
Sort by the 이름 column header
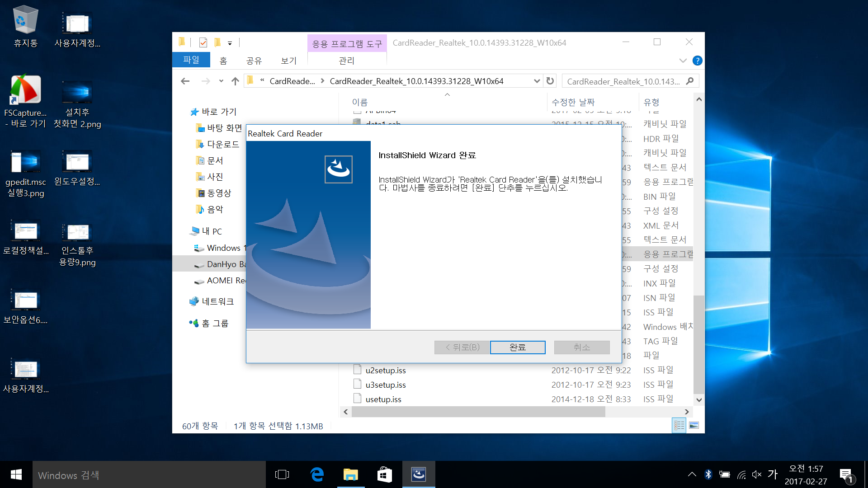pos(360,102)
